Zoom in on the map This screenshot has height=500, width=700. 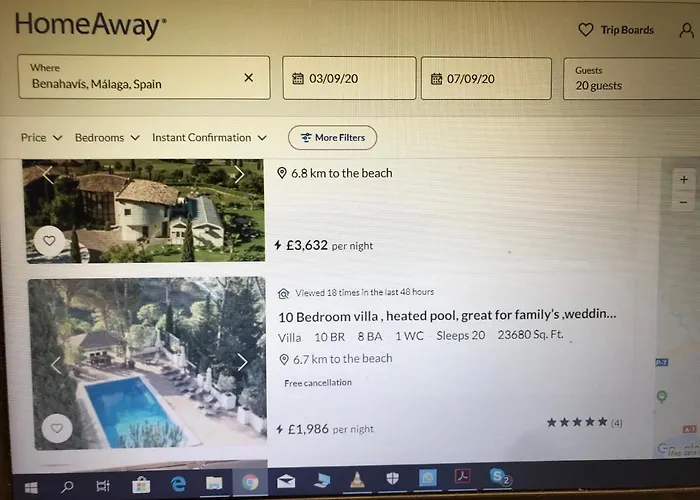pos(683,179)
